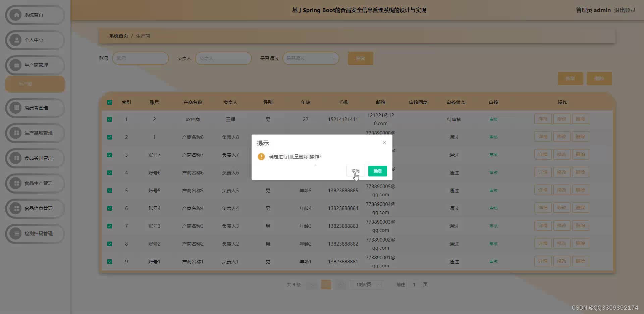Image resolution: width=644 pixels, height=314 pixels.
Task: Uncheck the row for 产商名称1
Action: pos(110,262)
